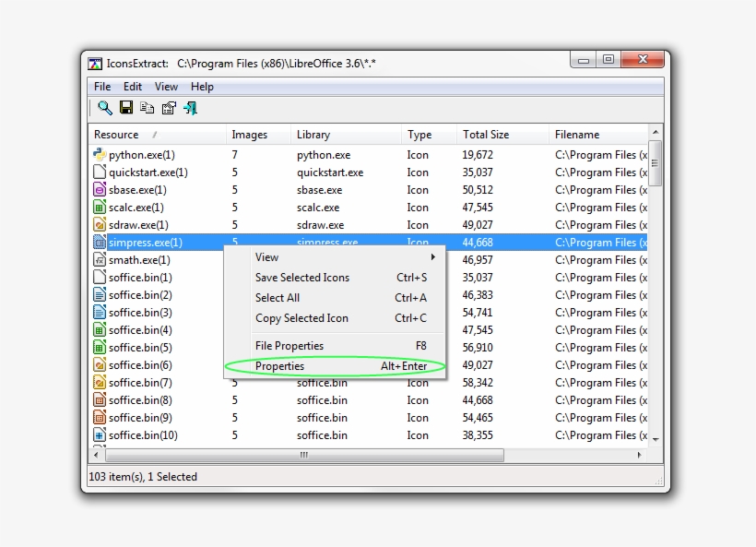Open icon search via magnifier toolbar icon

click(104, 108)
